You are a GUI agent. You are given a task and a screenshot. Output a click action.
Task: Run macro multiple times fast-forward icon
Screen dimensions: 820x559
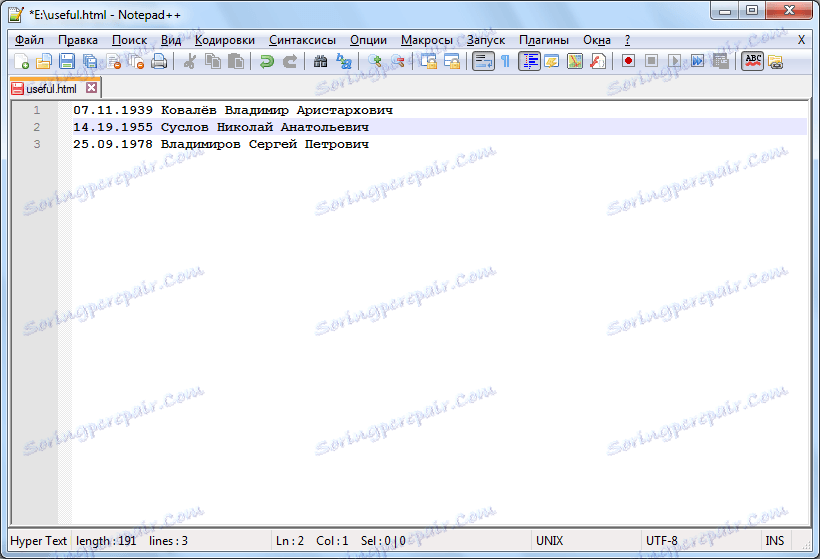[697, 62]
